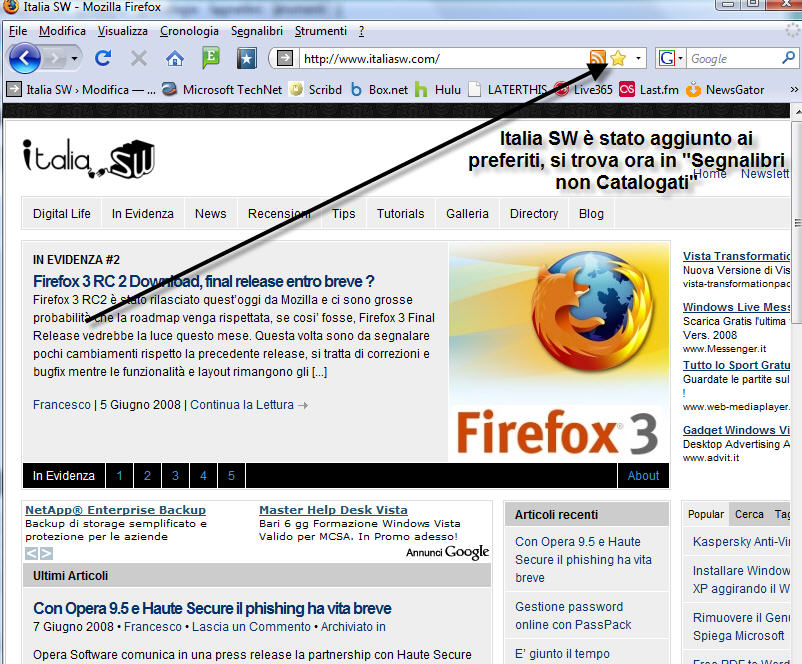
Task: Open the Master Help Desk Vista ad link
Action: pyautogui.click(x=333, y=510)
